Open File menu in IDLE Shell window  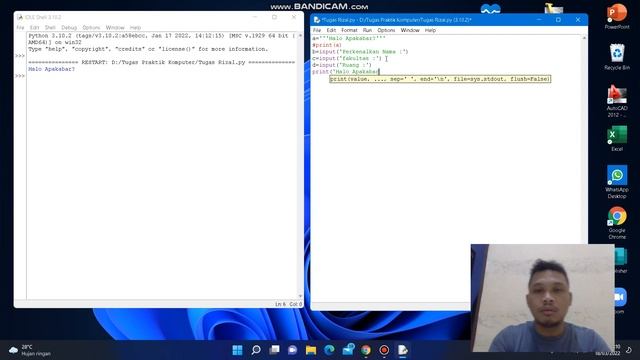pos(20,28)
